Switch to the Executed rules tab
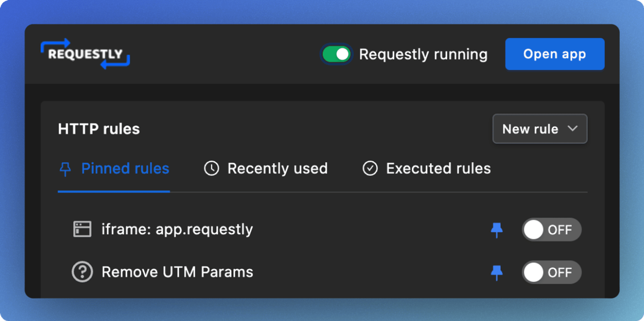This screenshot has width=644, height=321. click(438, 169)
